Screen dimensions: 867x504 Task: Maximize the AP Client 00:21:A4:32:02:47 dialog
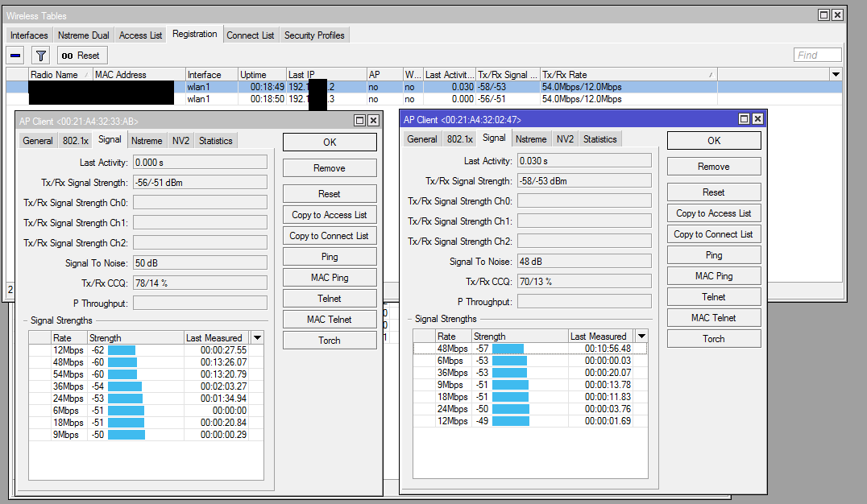[744, 118]
